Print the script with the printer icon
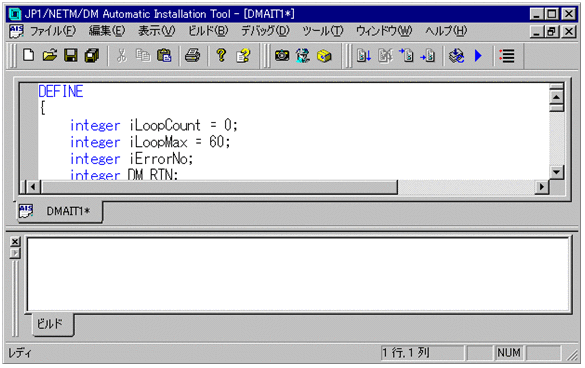Viewport: 585px width, 368px height. tap(193, 56)
